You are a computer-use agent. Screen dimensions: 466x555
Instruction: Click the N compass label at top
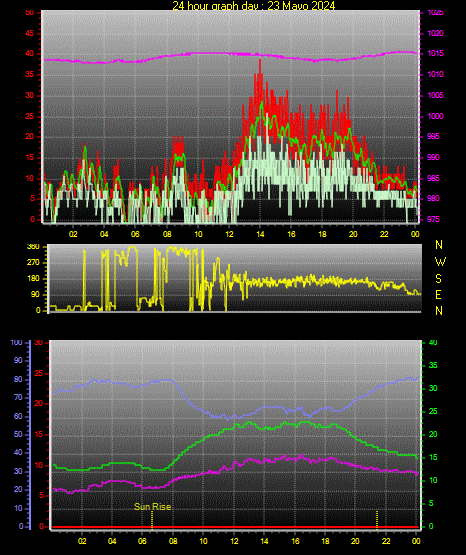(x=439, y=245)
